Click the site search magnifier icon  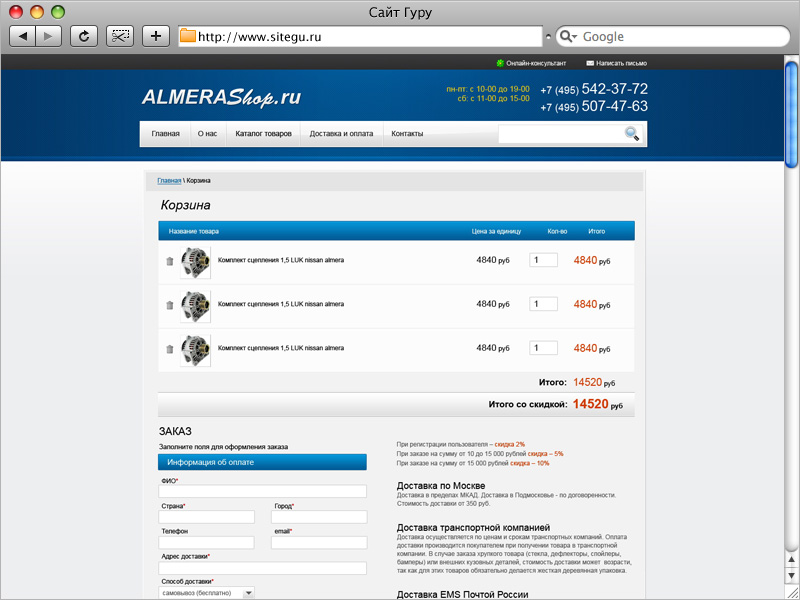[632, 134]
